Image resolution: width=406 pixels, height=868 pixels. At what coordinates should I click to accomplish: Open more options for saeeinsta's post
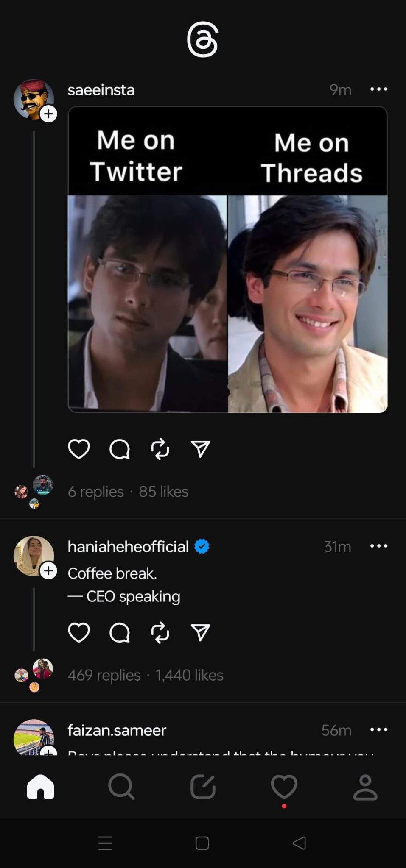(x=378, y=89)
